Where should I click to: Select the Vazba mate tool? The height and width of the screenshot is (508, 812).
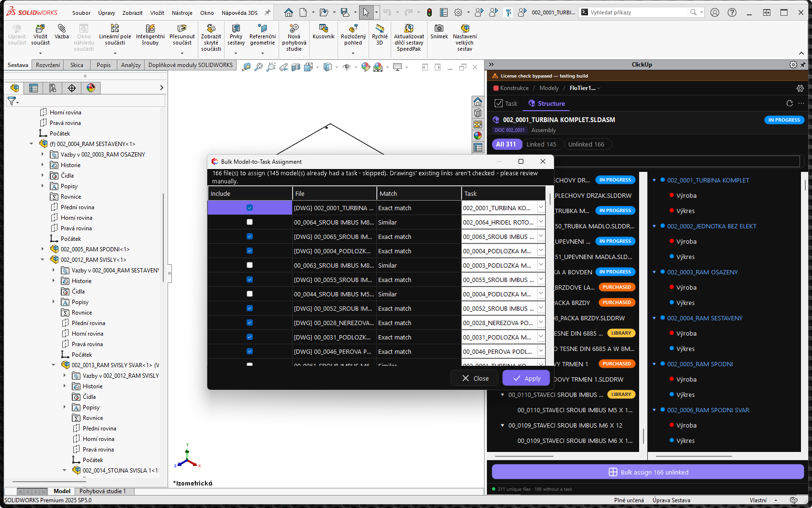point(62,32)
